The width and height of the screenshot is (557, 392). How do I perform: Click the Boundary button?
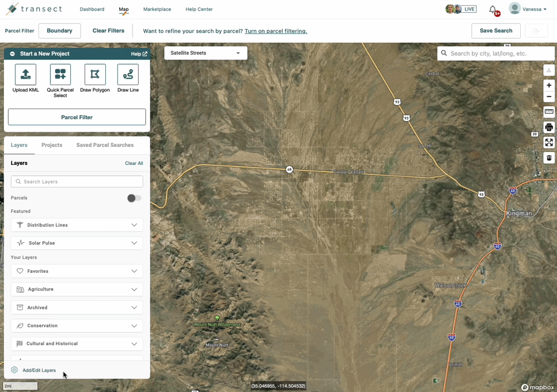60,31
